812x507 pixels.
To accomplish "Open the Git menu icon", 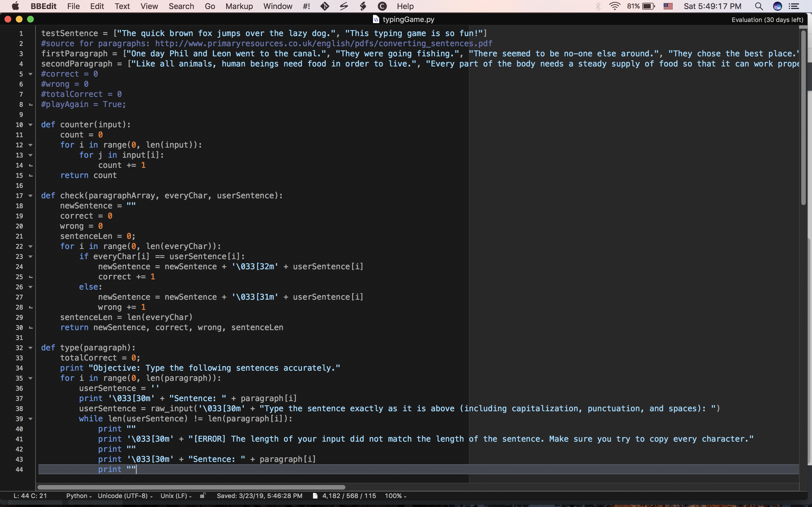I will click(325, 6).
